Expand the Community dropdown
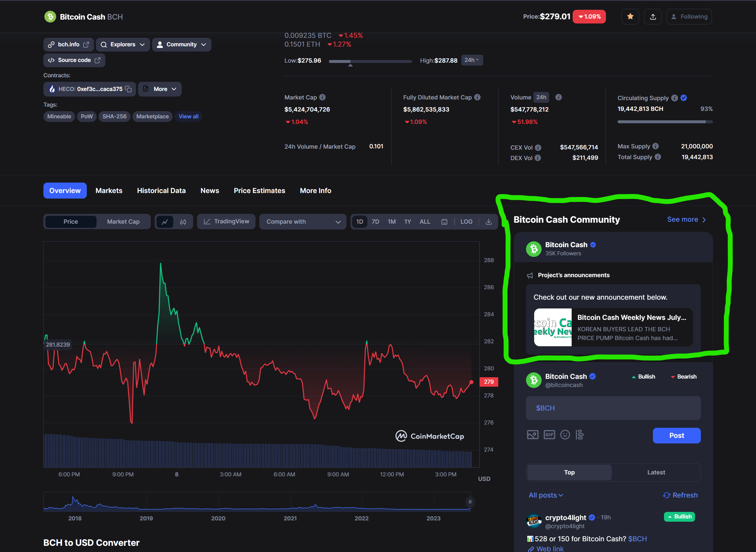This screenshot has height=552, width=756. [x=181, y=45]
